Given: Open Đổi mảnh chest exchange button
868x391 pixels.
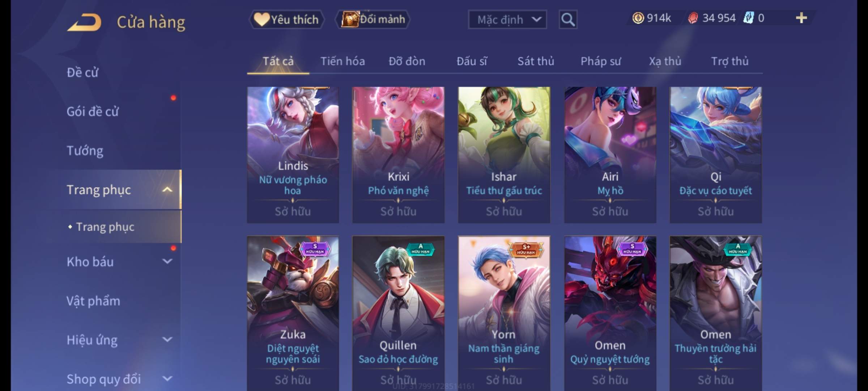Looking at the screenshot, I should pos(373,20).
